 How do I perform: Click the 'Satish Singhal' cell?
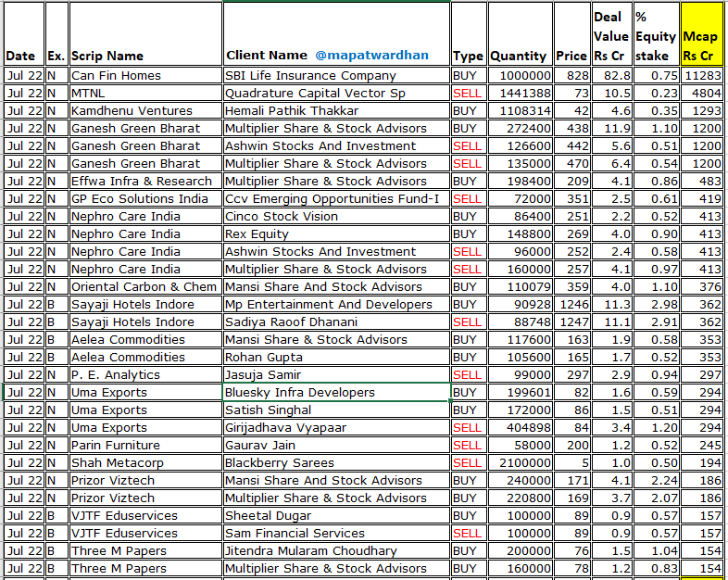(336, 410)
